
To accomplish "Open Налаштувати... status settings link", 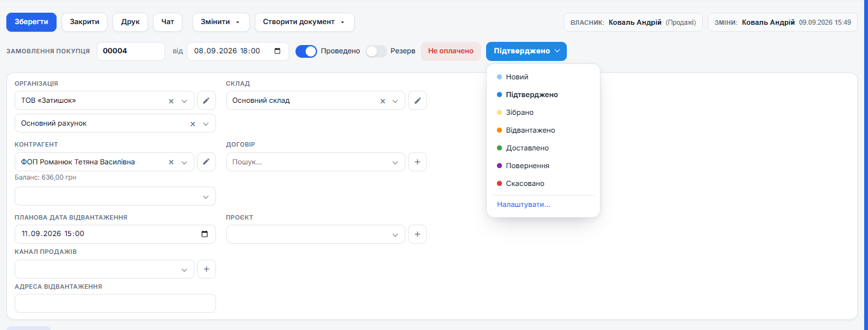I will click(x=524, y=204).
